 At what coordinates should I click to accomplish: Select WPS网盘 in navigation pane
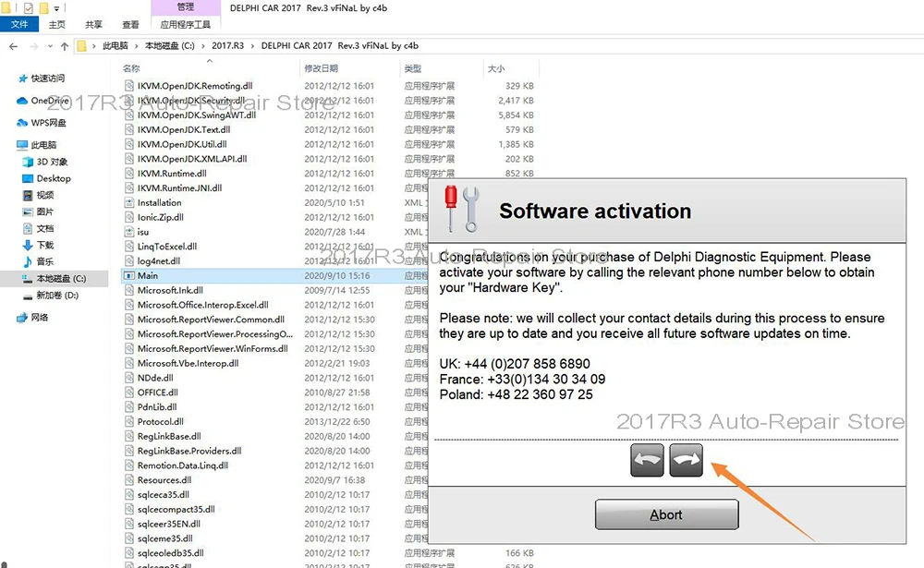pyautogui.click(x=48, y=123)
